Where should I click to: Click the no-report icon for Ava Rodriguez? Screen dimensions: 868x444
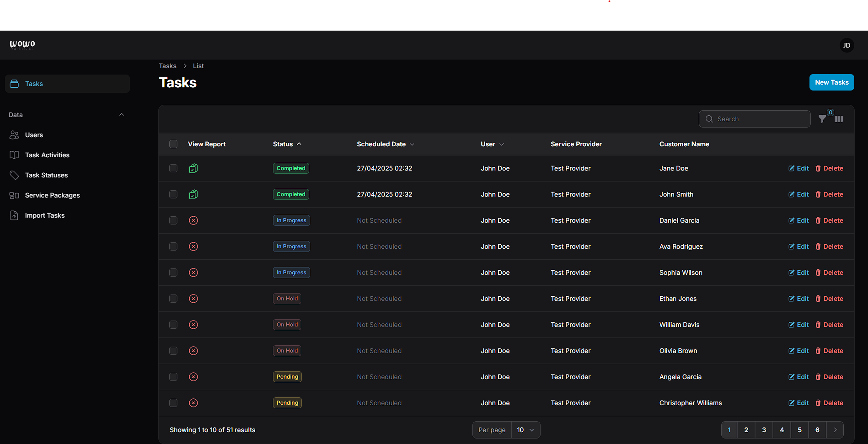click(x=193, y=246)
